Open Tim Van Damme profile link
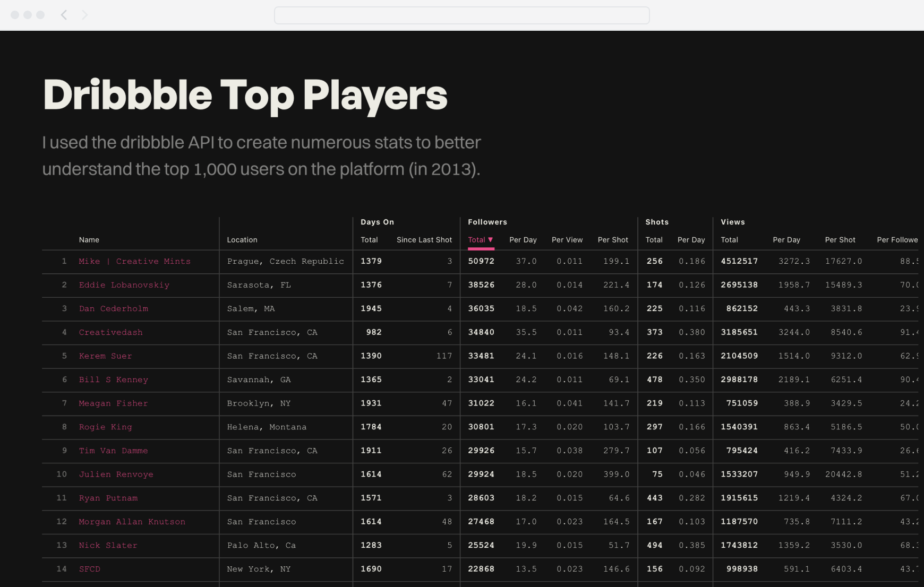The height and width of the screenshot is (587, 924). (x=114, y=451)
